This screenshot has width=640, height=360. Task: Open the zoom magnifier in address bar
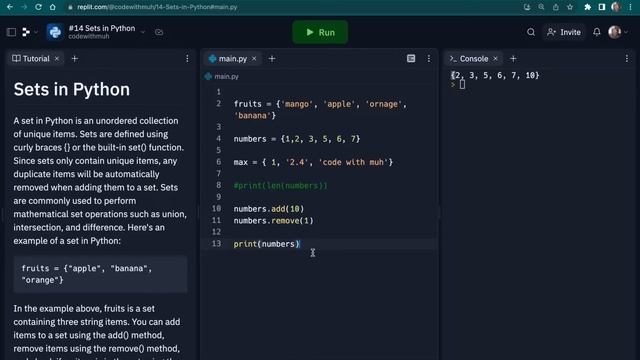pyautogui.click(x=541, y=7)
